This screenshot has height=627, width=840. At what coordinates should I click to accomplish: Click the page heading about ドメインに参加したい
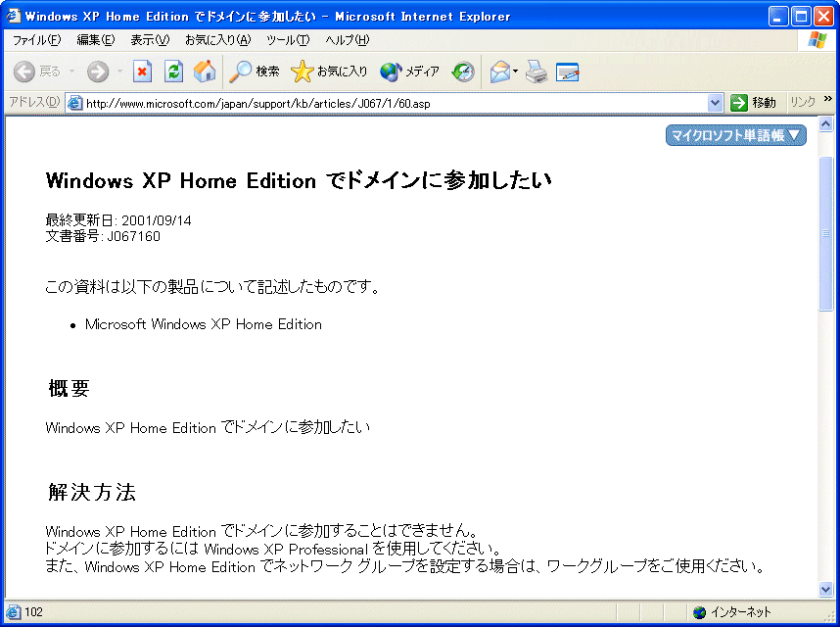click(299, 180)
